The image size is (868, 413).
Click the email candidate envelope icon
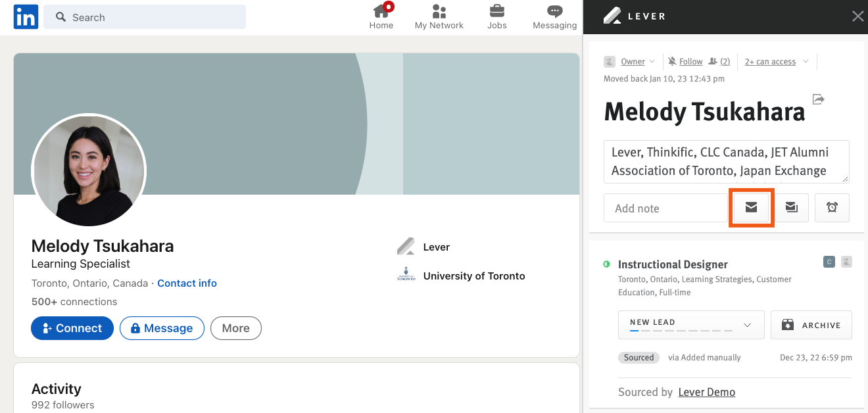click(751, 208)
